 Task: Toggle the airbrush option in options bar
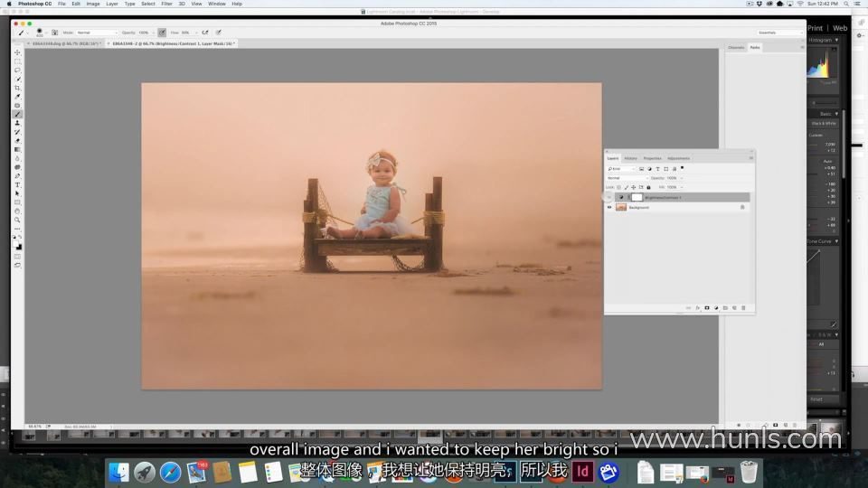[205, 33]
